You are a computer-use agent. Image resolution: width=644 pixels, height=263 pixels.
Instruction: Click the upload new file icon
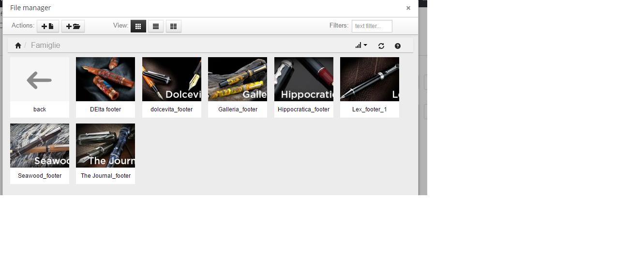(x=48, y=26)
